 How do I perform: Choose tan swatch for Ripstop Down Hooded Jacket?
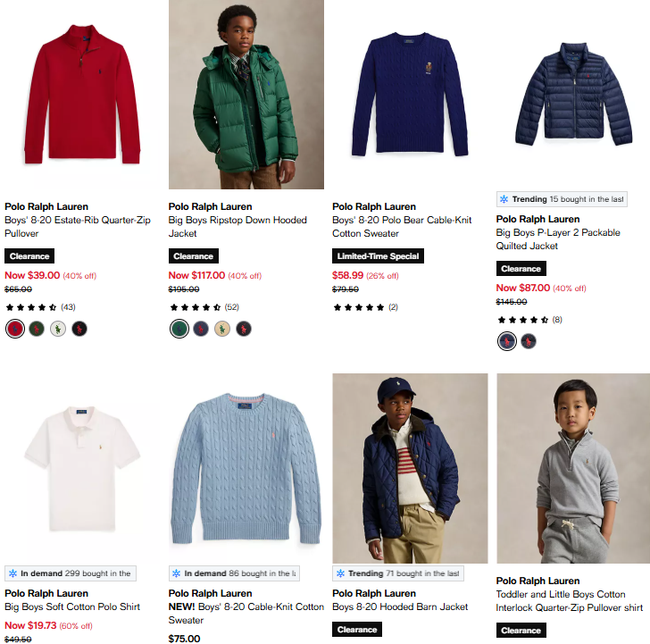(221, 329)
